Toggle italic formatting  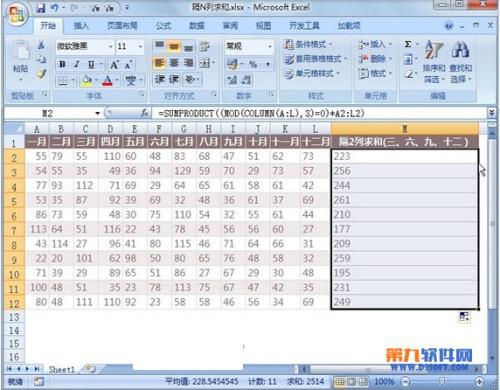pyautogui.click(x=77, y=64)
